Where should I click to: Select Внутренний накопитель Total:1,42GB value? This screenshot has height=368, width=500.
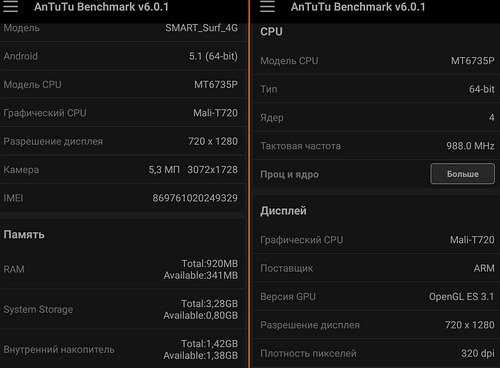pos(209,344)
